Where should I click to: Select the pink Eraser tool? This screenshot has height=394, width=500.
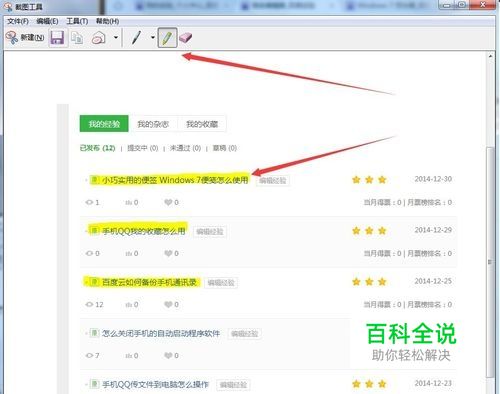pos(185,38)
